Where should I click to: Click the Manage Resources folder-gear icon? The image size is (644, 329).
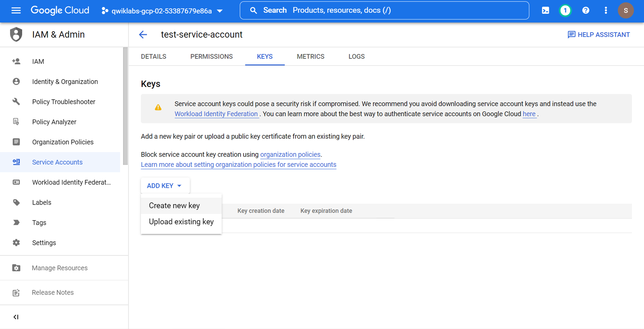[x=16, y=268]
